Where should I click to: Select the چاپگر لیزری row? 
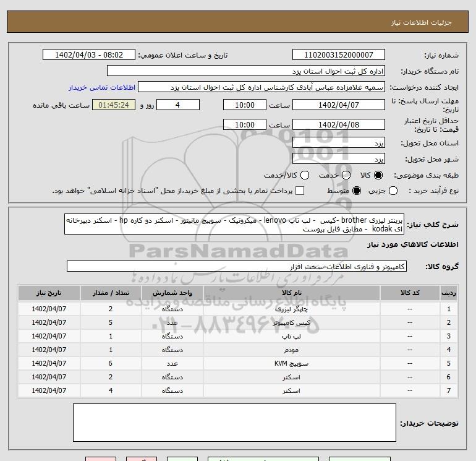(238, 309)
